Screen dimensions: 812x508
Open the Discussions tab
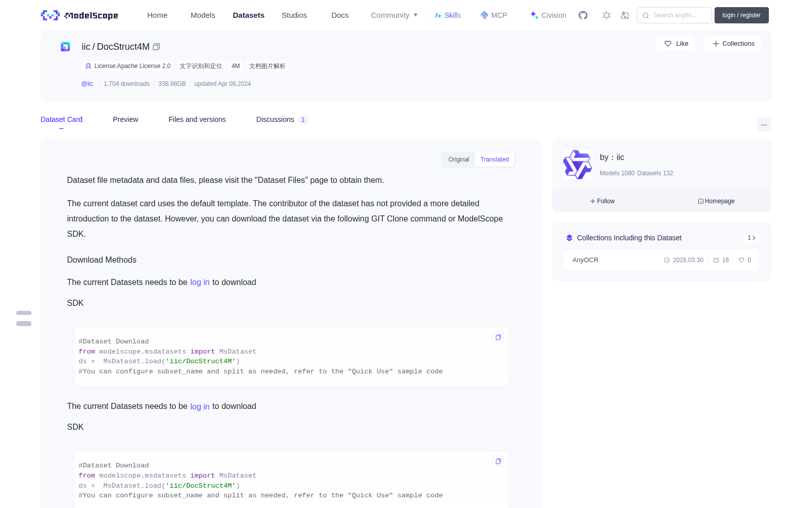(282, 119)
